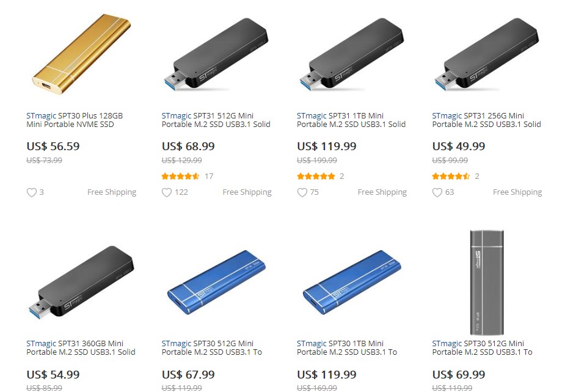Open STmagic SPT30 1TB Mini title link
This screenshot has height=392, width=565.
[347, 347]
